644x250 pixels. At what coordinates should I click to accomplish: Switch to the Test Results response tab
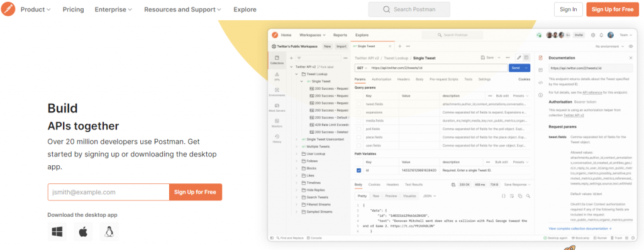(x=414, y=185)
